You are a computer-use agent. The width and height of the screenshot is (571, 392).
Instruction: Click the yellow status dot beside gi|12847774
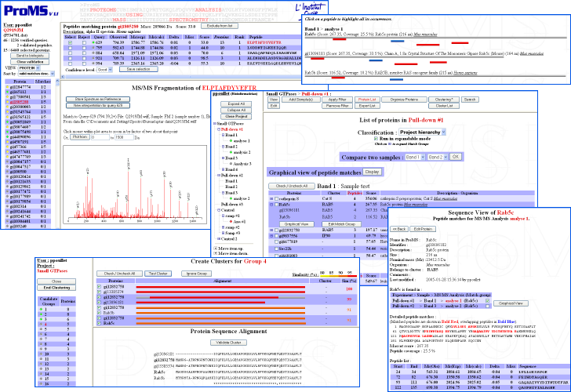click(7, 87)
